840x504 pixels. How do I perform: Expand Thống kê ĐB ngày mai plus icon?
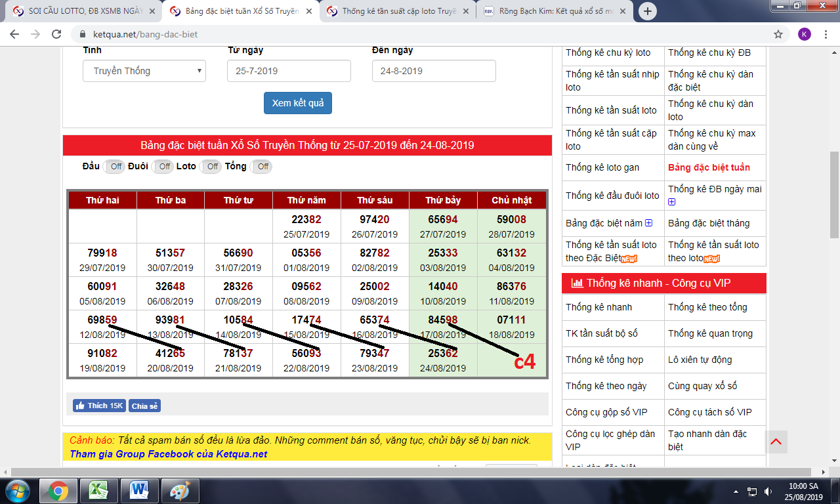pos(671,202)
